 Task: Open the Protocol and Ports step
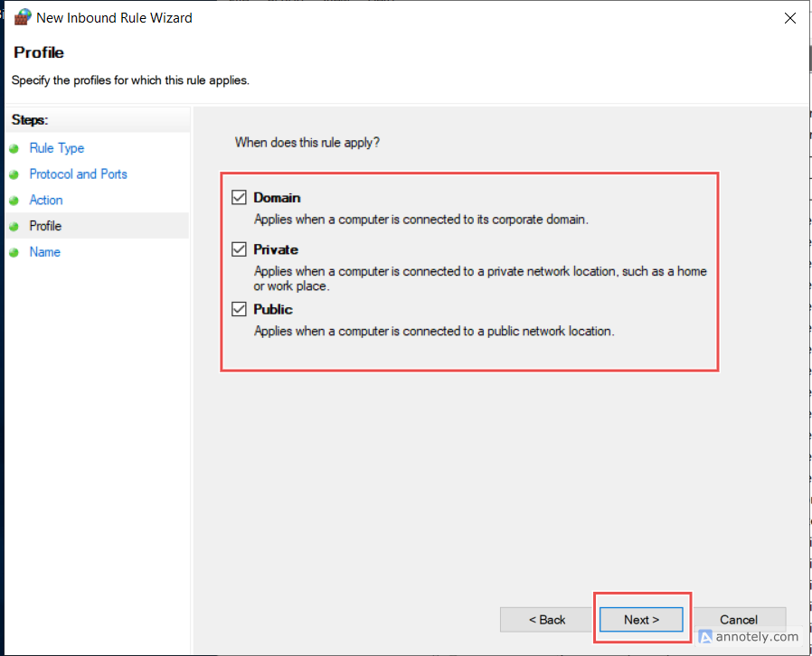tap(78, 174)
